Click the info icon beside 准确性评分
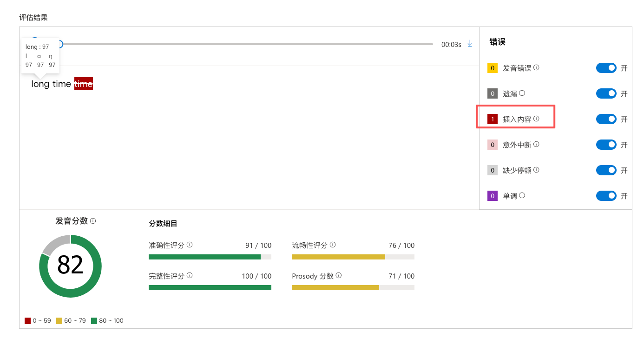This screenshot has height=339, width=644. click(190, 245)
